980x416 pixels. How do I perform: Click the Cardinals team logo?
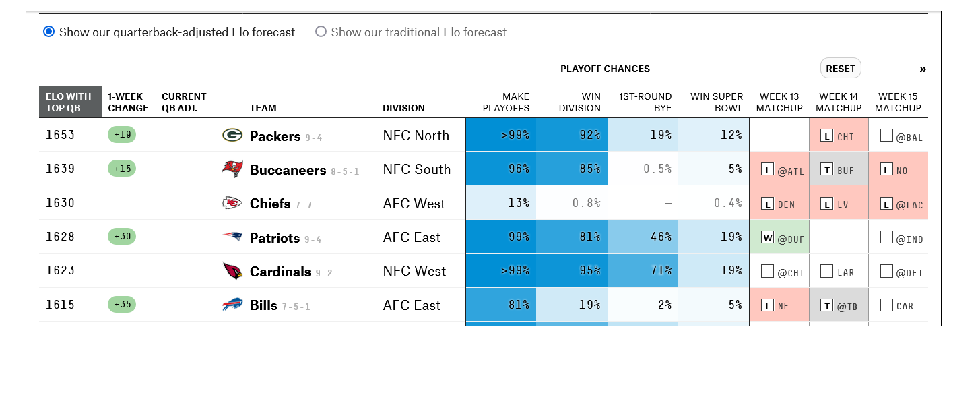(x=232, y=271)
